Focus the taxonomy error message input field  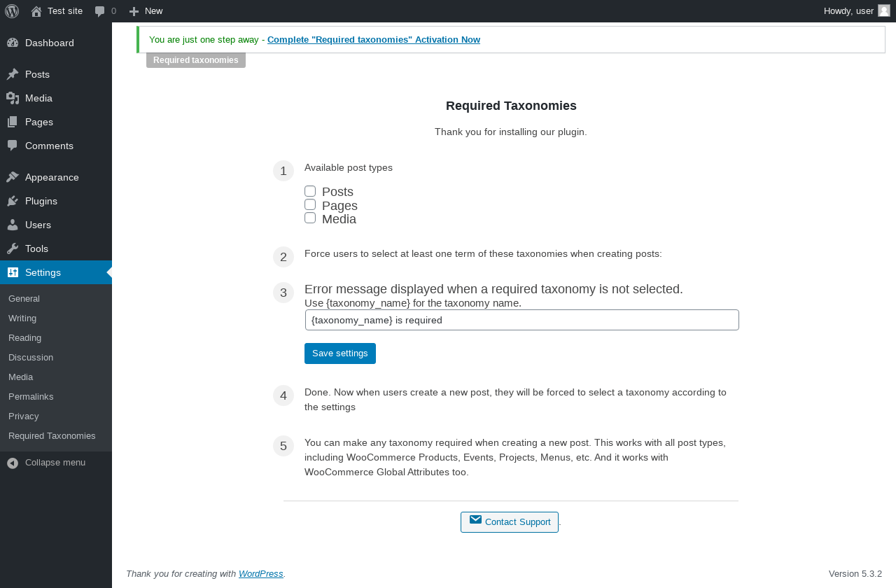(x=522, y=320)
